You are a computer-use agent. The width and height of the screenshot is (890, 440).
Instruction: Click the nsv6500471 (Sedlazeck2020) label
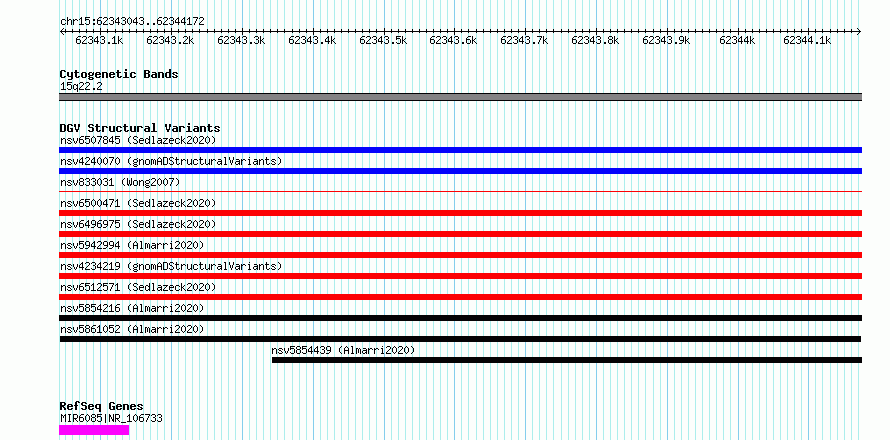(138, 203)
